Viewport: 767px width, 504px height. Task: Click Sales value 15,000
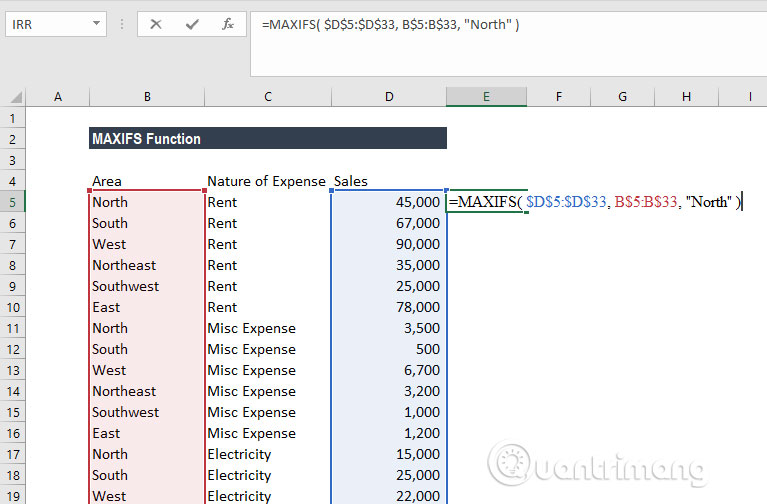[418, 455]
